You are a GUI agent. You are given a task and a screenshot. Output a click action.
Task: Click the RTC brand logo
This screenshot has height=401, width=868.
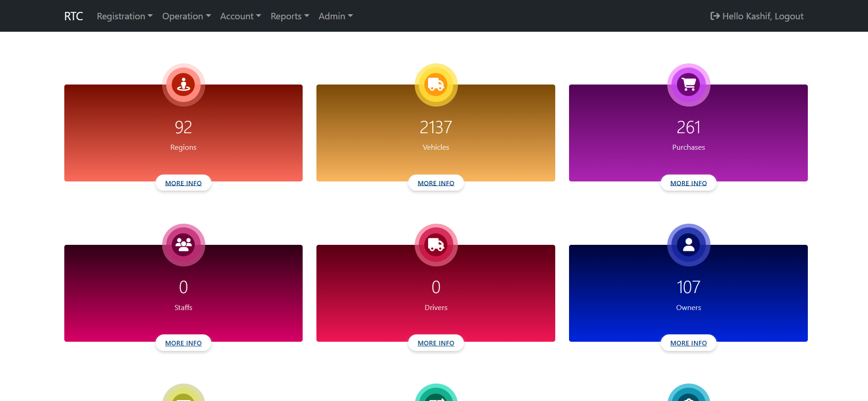(73, 16)
